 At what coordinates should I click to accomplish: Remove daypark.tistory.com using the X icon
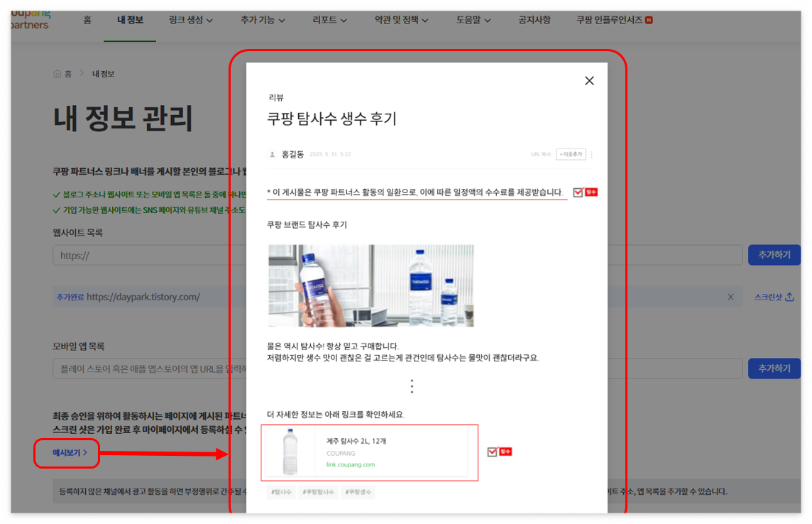tap(730, 297)
